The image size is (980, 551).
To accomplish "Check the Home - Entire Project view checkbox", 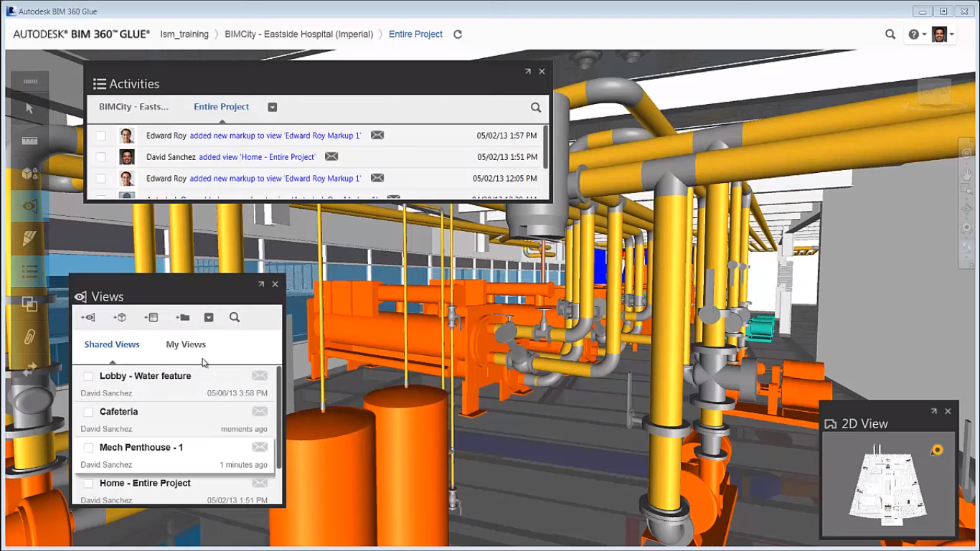I will [x=88, y=484].
